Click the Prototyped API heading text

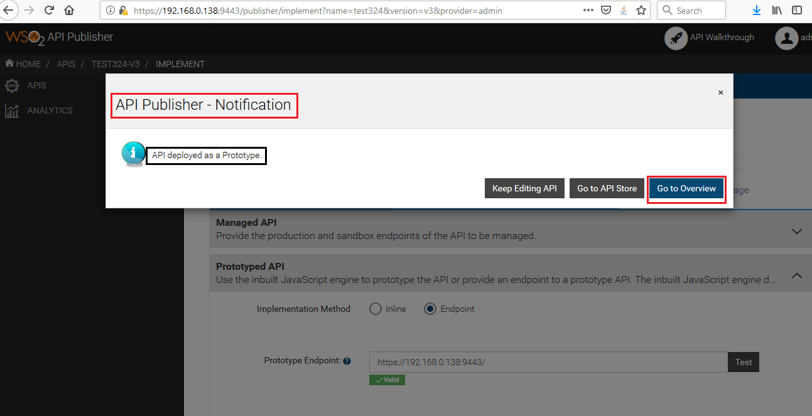point(250,266)
